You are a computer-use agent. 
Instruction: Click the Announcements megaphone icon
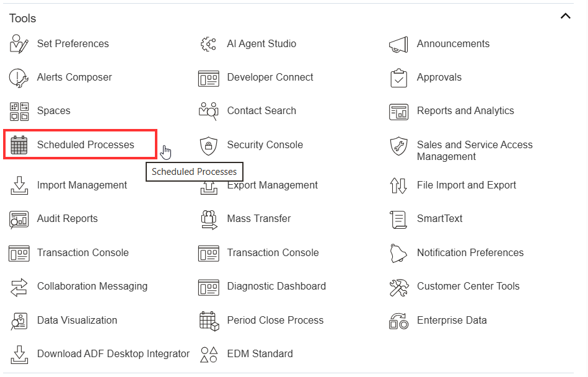click(398, 44)
